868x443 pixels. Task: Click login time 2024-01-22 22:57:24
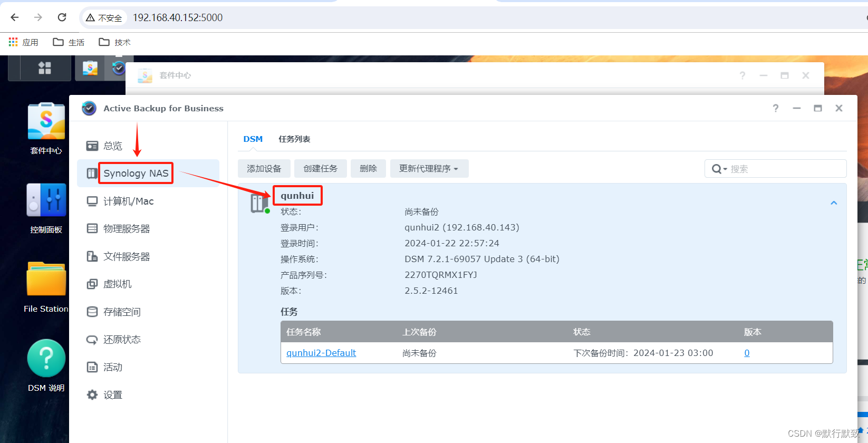(452, 243)
